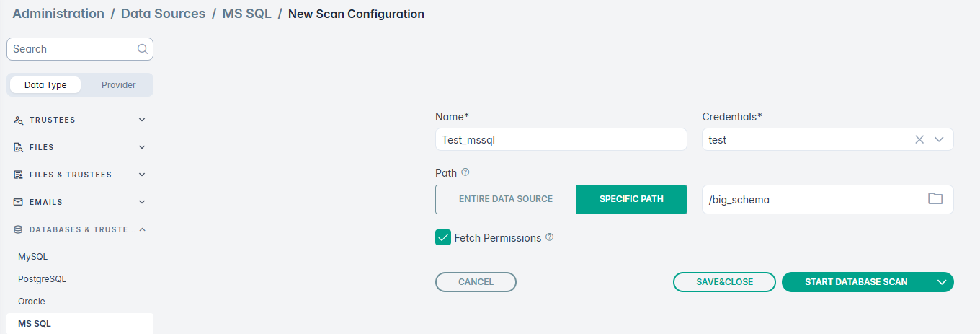Click the search magnifier icon
This screenshot has height=334, width=980.
point(143,49)
